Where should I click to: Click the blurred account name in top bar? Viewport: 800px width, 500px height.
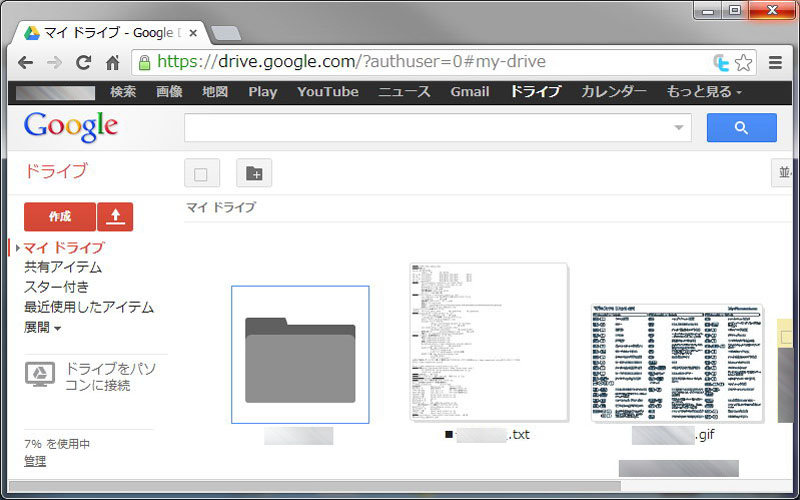55,92
